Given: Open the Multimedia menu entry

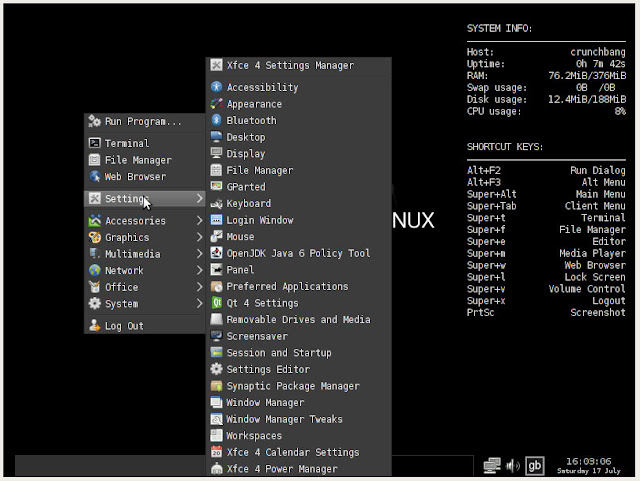Looking at the screenshot, I should (x=144, y=254).
